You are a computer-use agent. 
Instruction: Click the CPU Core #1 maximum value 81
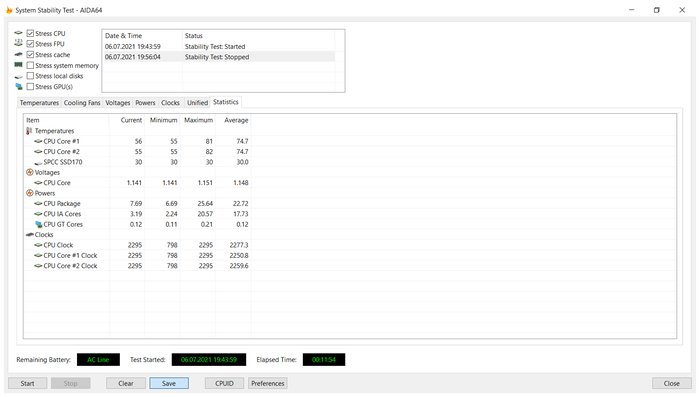(x=209, y=141)
